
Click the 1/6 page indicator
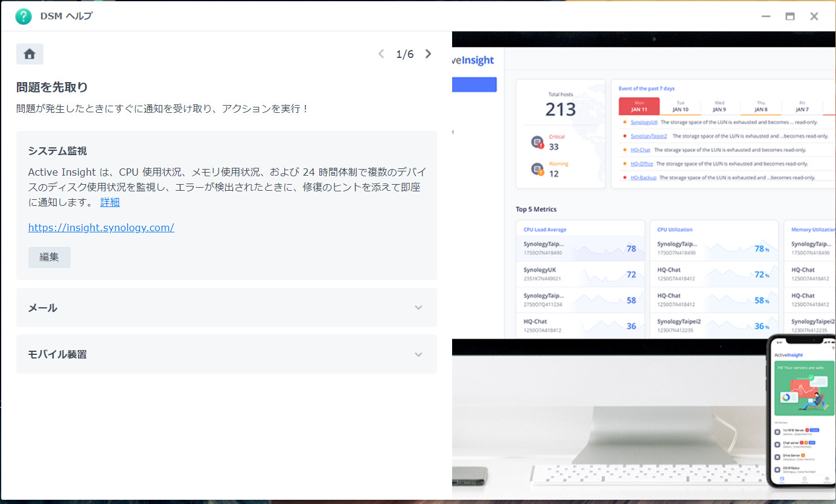pos(405,54)
